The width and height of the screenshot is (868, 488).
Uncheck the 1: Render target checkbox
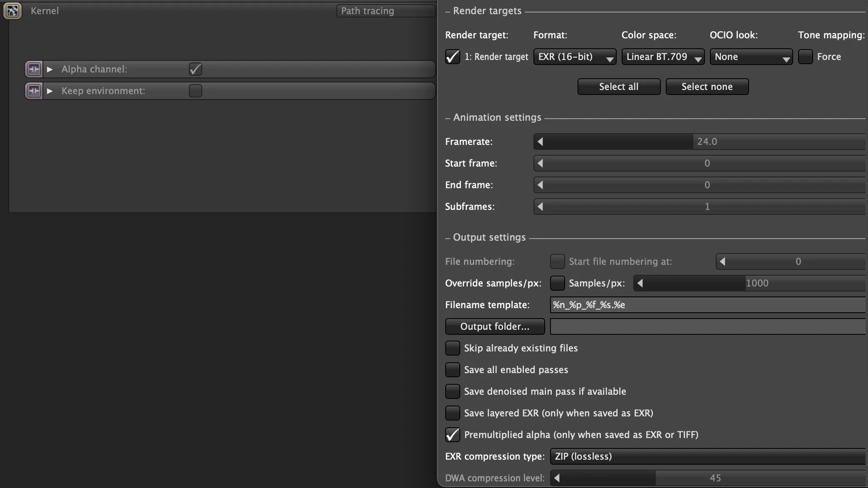coord(452,57)
